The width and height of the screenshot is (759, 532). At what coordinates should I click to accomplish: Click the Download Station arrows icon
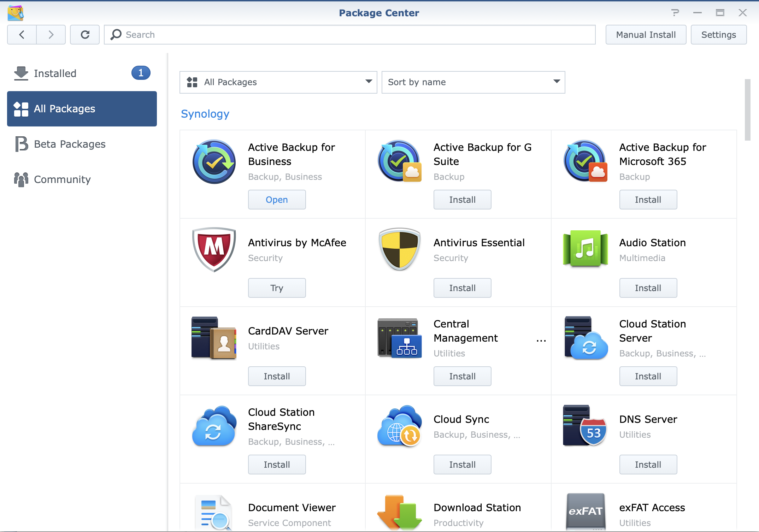click(400, 512)
